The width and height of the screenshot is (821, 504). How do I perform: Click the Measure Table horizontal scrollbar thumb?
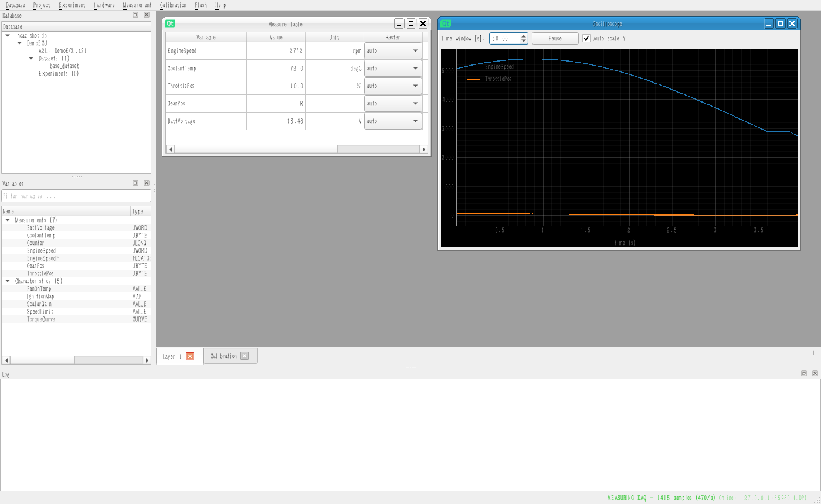click(x=256, y=149)
